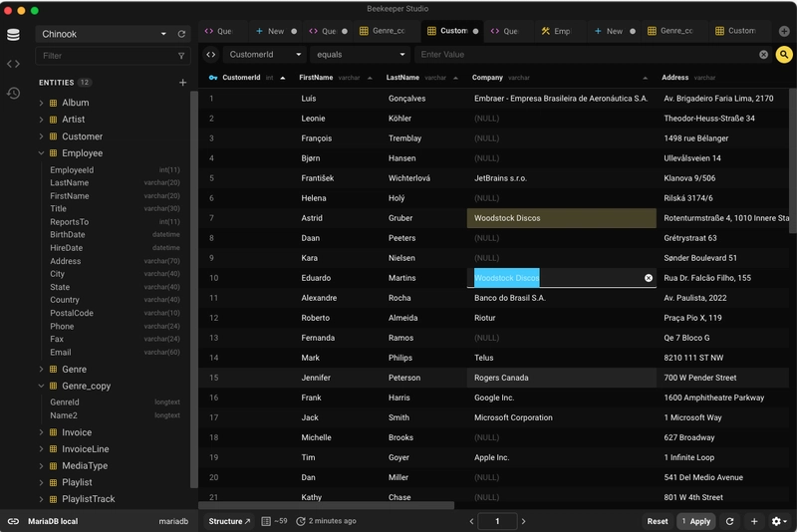Open table settings gear menu
Image resolution: width=797 pixels, height=532 pixels.
pos(779,521)
